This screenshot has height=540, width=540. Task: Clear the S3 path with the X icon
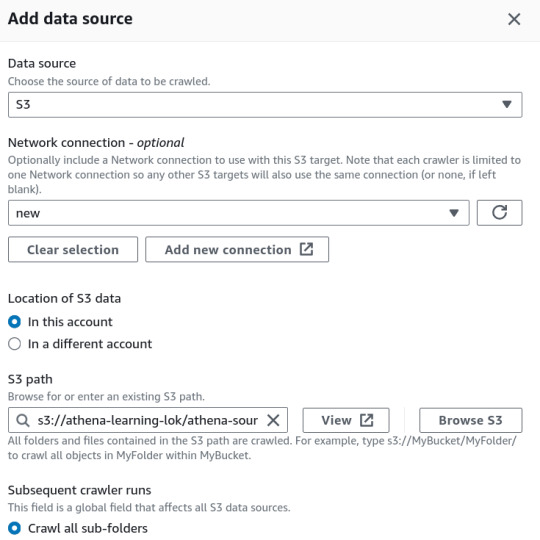[x=273, y=420]
